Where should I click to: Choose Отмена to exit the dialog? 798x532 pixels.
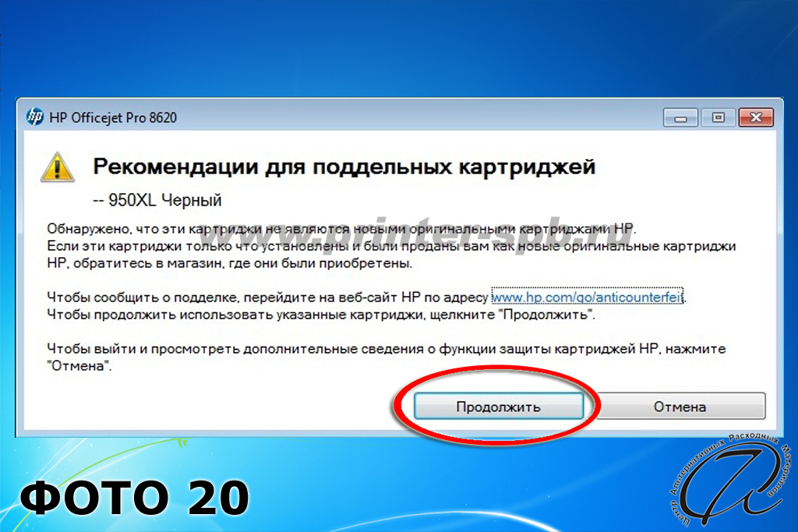pos(680,407)
